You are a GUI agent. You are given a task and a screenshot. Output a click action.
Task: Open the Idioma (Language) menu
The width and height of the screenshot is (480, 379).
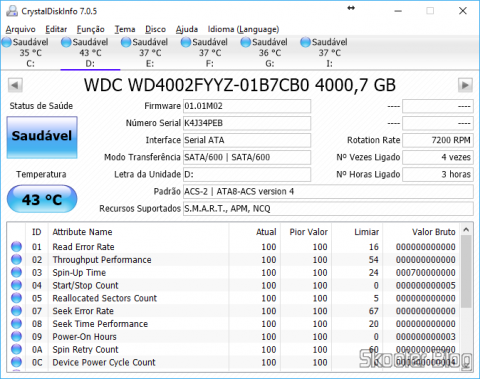pyautogui.click(x=243, y=29)
